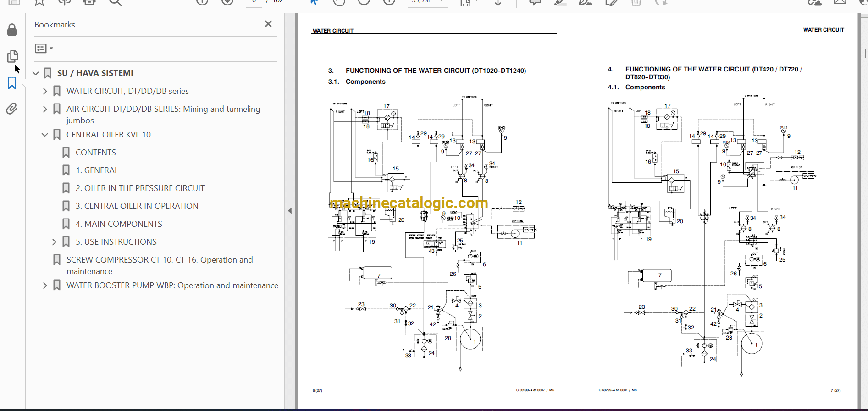This screenshot has height=411, width=868.
Task: Click the bookmark icon beside 4. MAIN COMPONENTS
Action: point(66,224)
